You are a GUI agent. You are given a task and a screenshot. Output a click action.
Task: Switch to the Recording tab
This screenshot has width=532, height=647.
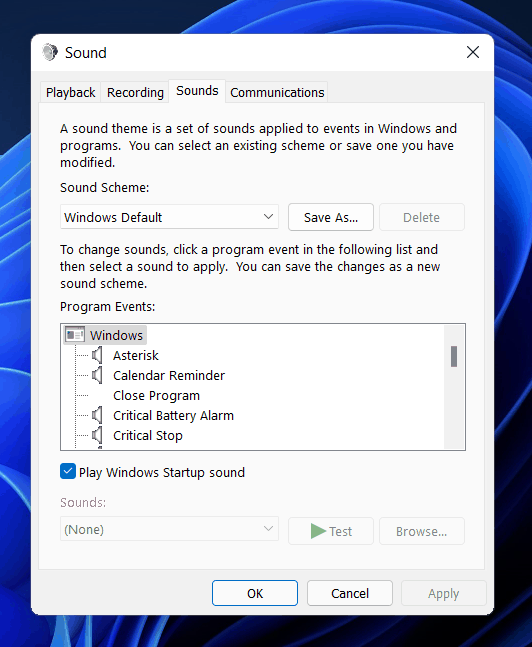tap(135, 92)
